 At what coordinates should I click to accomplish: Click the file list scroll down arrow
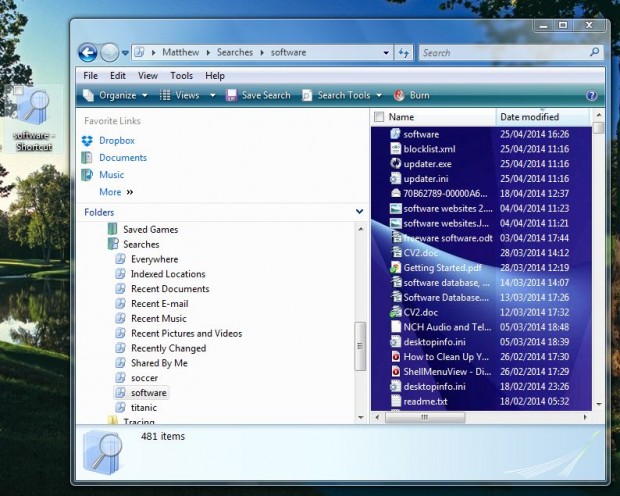coord(599,404)
